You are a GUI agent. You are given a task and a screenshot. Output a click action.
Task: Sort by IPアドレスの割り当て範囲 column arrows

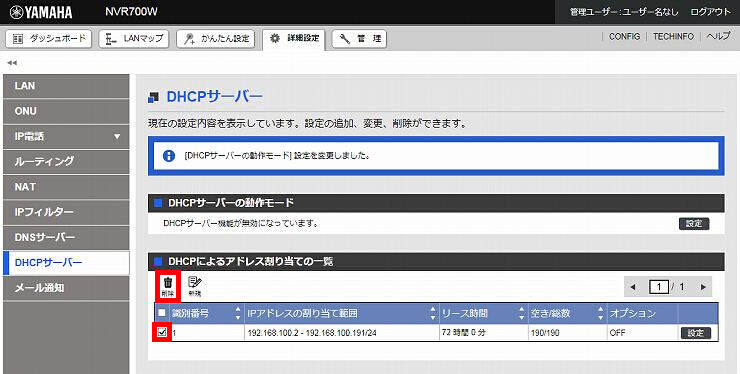coord(433,313)
